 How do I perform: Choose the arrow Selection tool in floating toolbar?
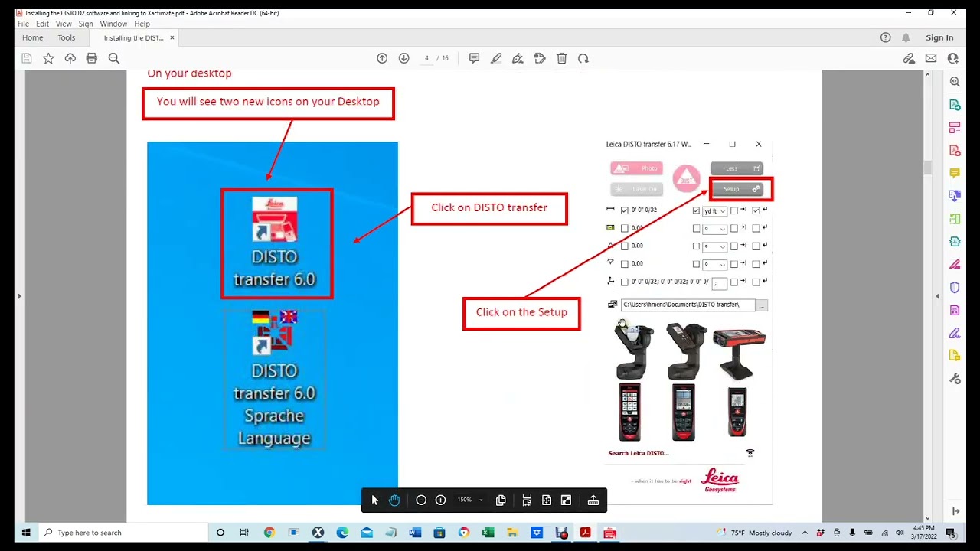[374, 500]
